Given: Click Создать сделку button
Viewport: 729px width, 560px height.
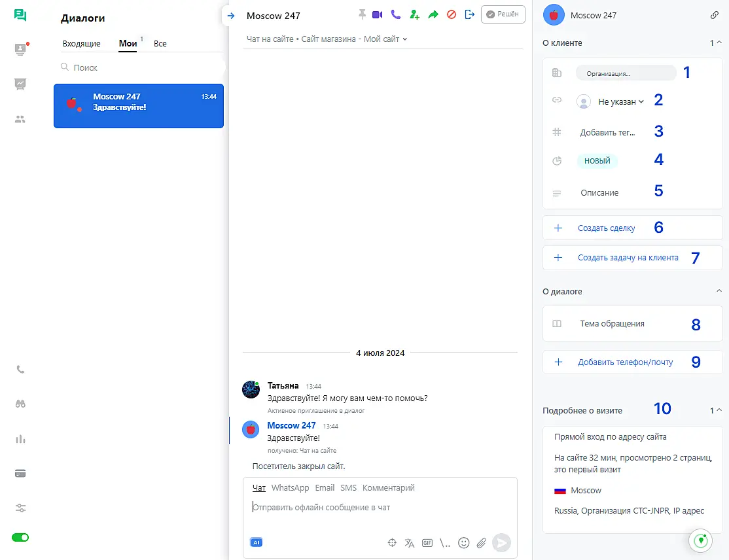Looking at the screenshot, I should click(606, 228).
